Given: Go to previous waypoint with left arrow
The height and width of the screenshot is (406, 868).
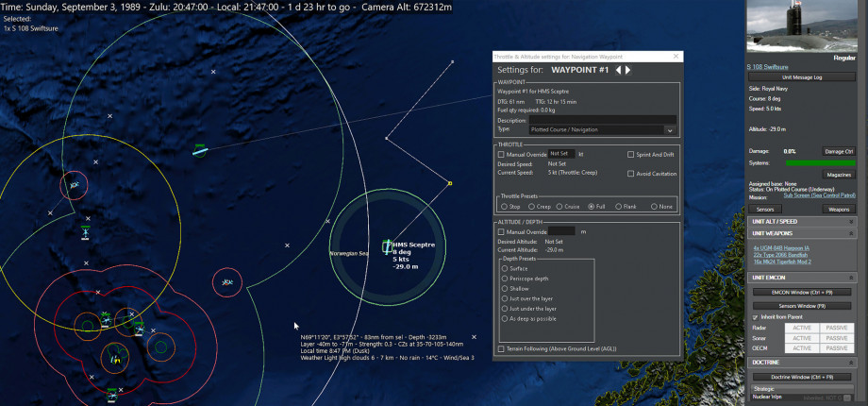Looking at the screenshot, I should (x=619, y=71).
